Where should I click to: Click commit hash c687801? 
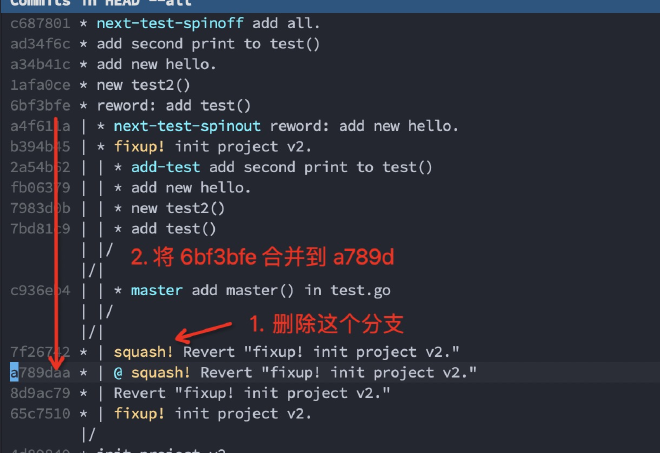pos(40,23)
